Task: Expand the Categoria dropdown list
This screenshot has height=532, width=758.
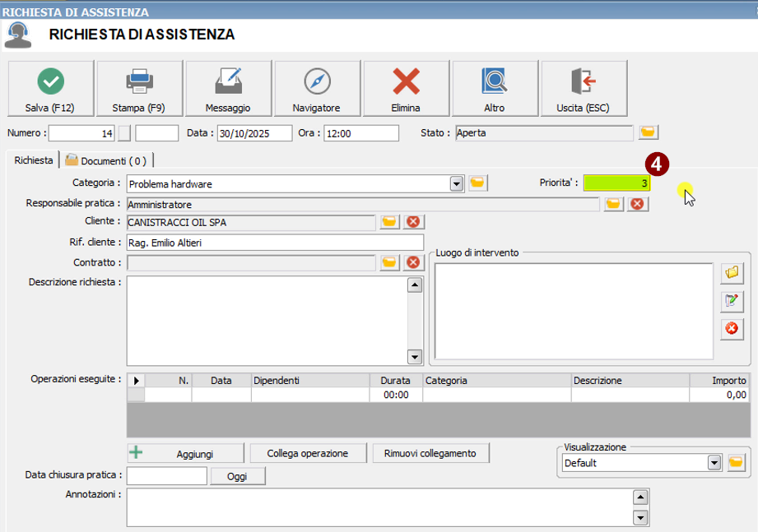Action: (457, 183)
